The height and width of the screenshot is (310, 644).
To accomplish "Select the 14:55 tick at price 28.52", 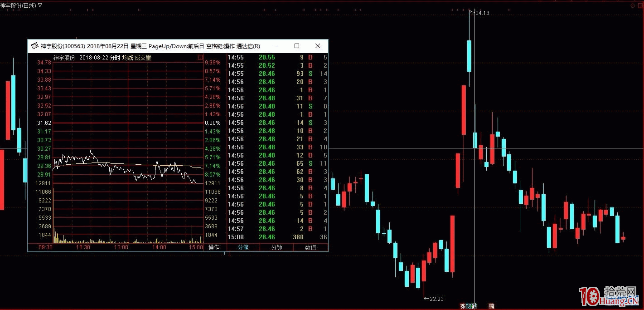I will [x=277, y=66].
